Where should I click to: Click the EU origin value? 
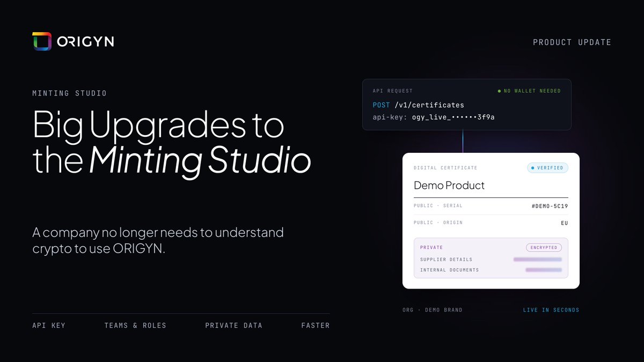pyautogui.click(x=565, y=223)
